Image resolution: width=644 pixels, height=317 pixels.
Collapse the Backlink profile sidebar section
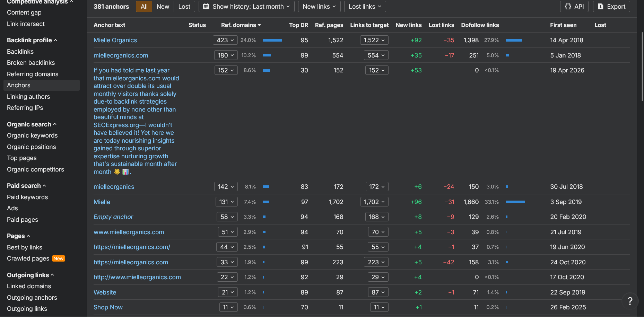32,40
